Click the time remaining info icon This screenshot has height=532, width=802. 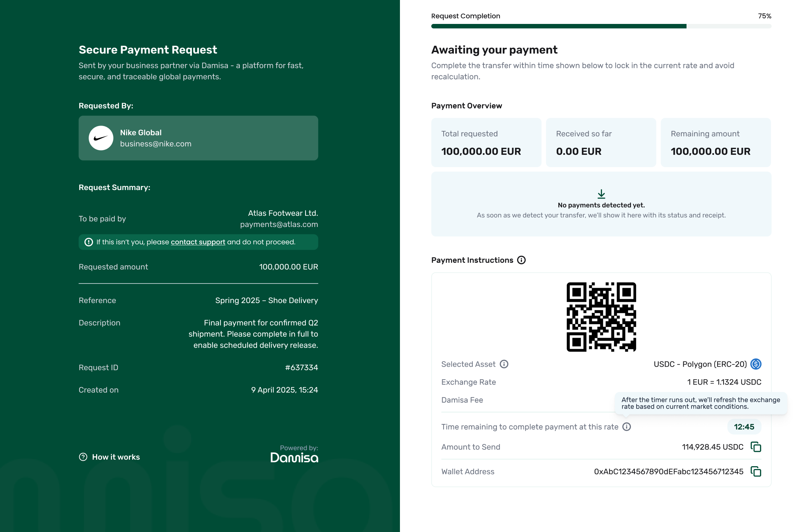tap(627, 427)
